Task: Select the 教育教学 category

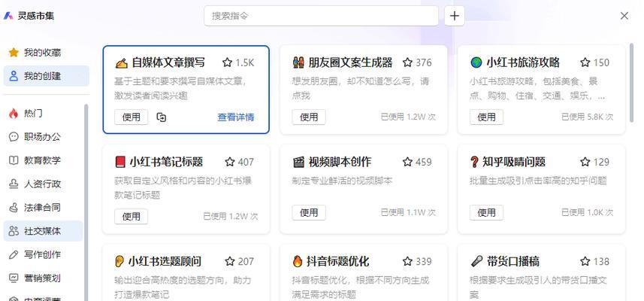Action: (x=43, y=160)
